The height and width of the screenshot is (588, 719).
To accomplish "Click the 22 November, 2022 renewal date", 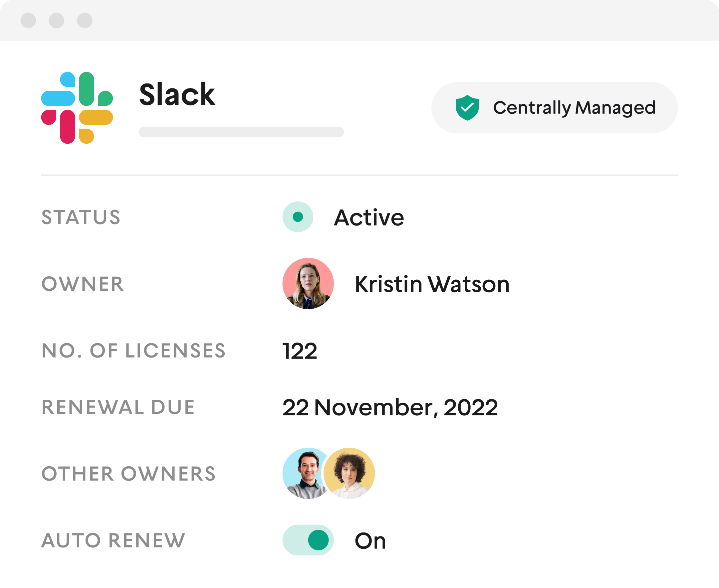I will click(390, 407).
